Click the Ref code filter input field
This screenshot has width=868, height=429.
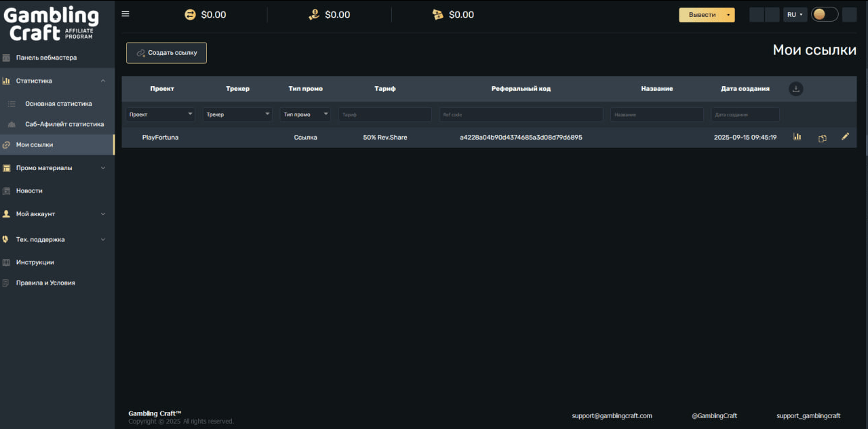click(521, 115)
